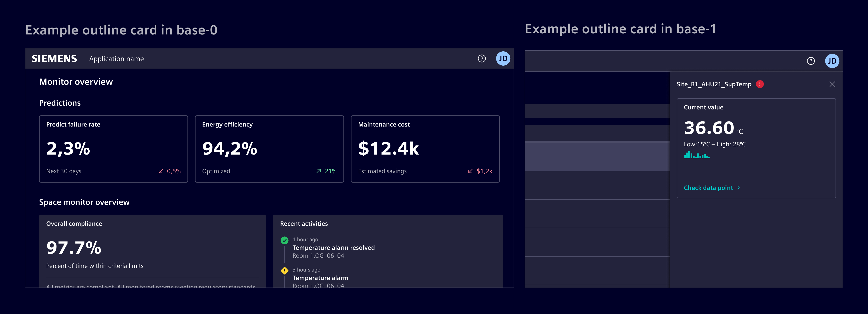Click the up-trend arrow next to 21%
The image size is (868, 314).
(318, 171)
